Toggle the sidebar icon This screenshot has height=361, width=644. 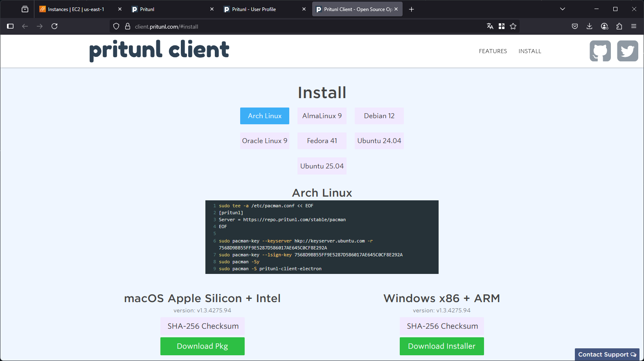click(11, 26)
